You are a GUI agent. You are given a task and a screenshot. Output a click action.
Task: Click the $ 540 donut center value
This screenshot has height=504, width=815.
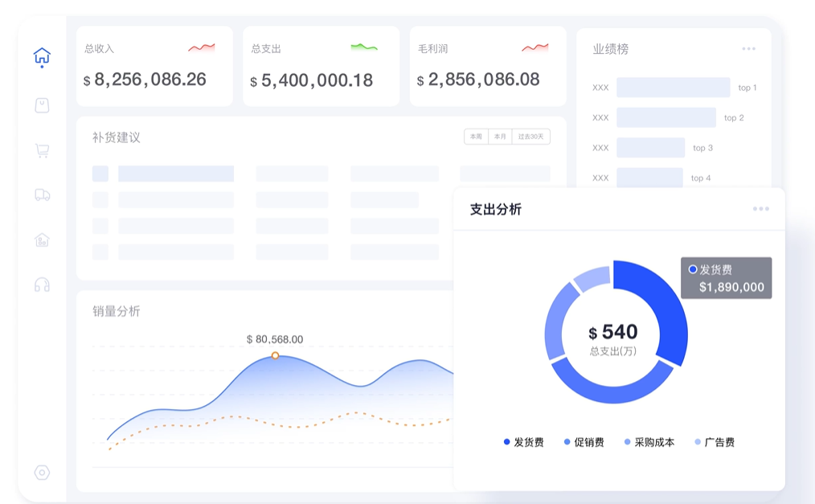(x=612, y=332)
